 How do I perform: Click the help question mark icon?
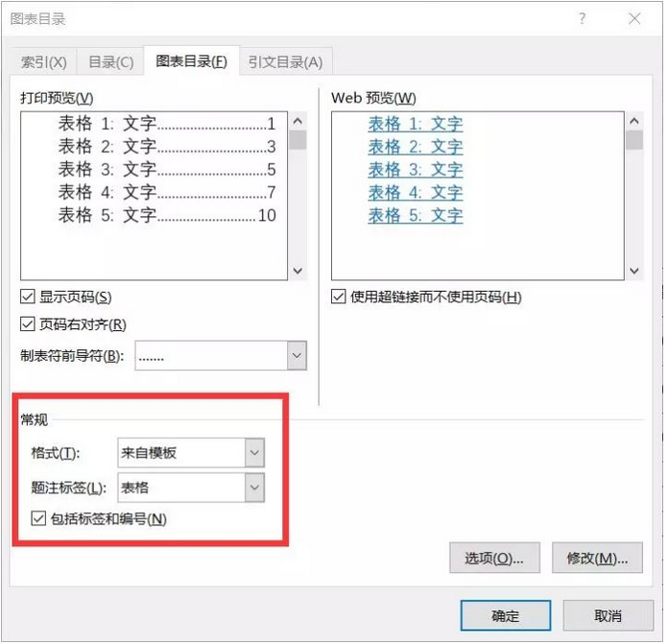582,18
